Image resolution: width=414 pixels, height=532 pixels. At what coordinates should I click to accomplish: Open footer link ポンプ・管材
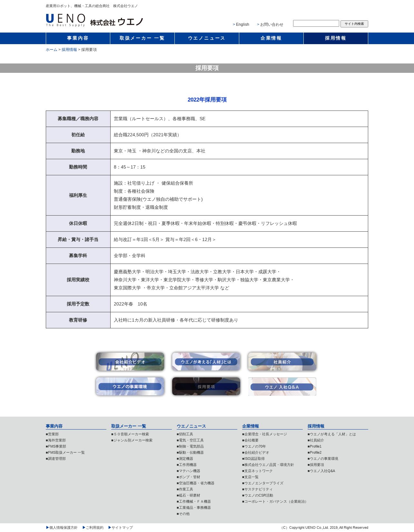(x=188, y=477)
